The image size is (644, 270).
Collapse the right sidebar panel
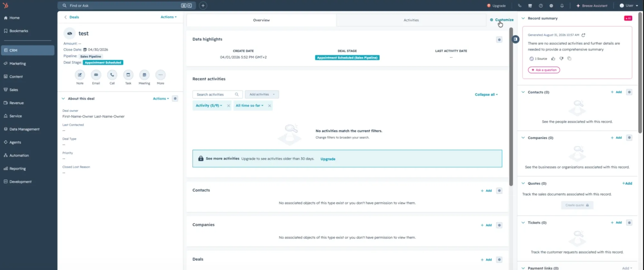(x=516, y=39)
